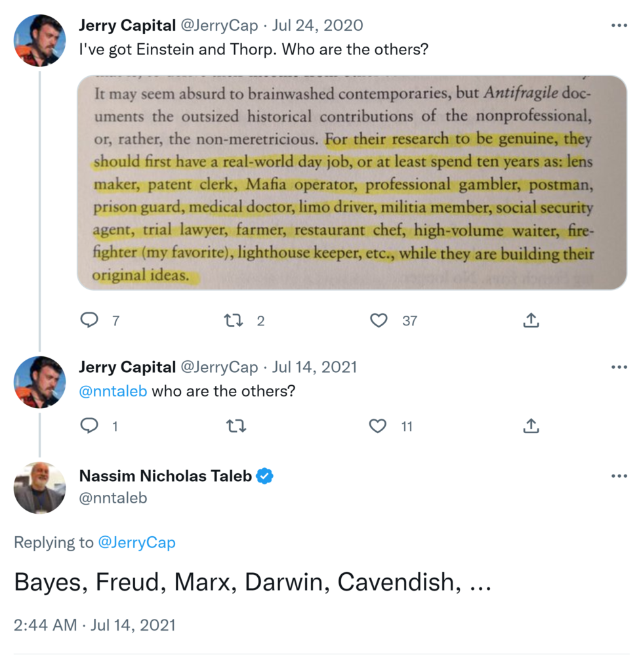This screenshot has width=639, height=672.
Task: Retweet the "who are the others?" tweet
Action: pyautogui.click(x=236, y=427)
